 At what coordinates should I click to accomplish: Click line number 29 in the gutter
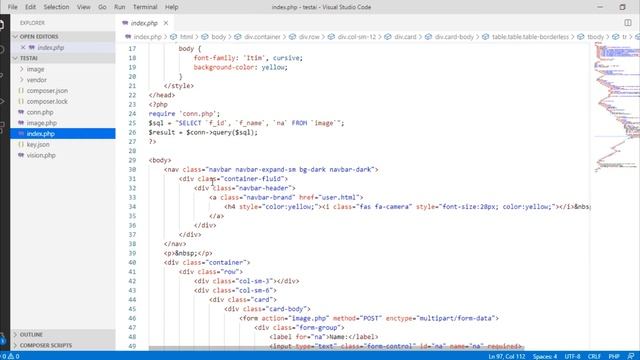(x=132, y=160)
